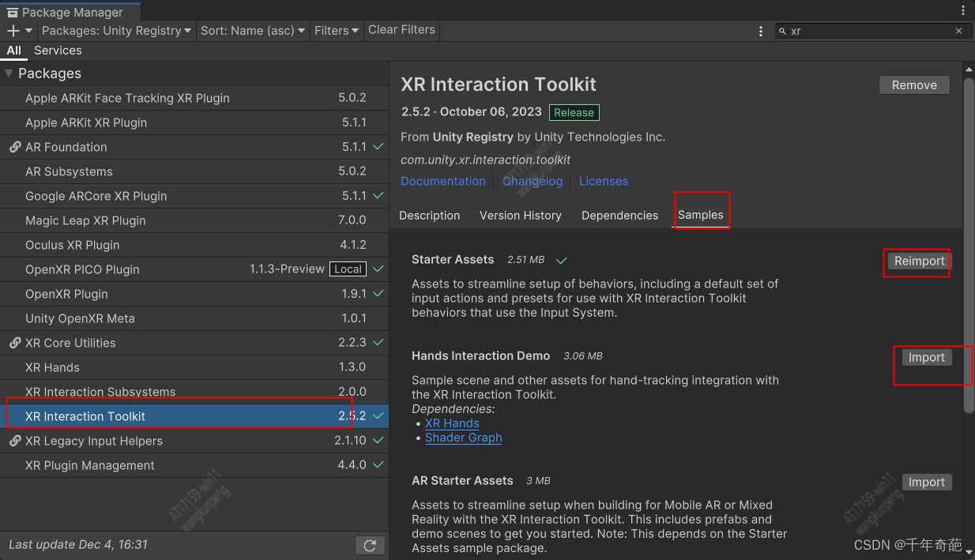Click installed checkmark on OpenXR Plugin row
Viewport: 975px width, 560px height.
[x=378, y=294]
